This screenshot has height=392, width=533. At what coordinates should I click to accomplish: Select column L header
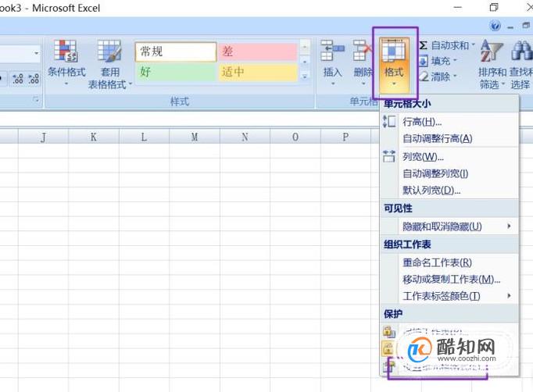coord(144,137)
